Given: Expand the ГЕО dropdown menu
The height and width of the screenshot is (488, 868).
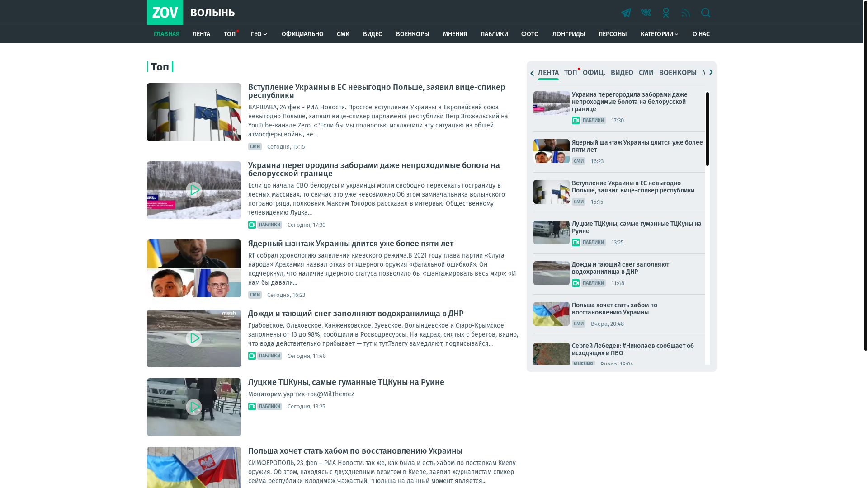Looking at the screenshot, I should click(x=259, y=34).
